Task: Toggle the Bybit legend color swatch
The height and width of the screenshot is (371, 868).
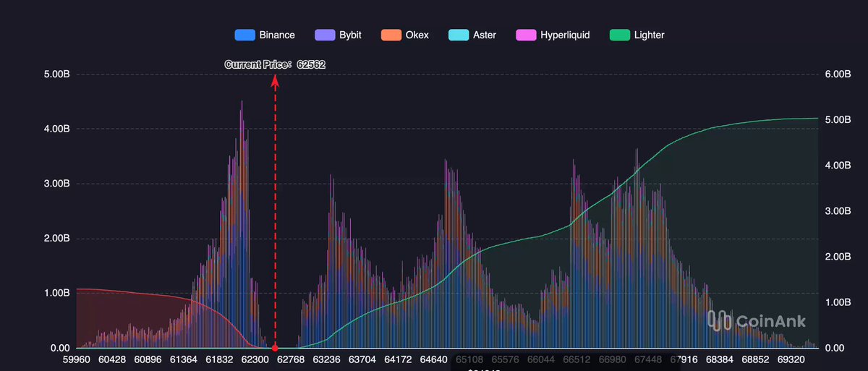Action: pos(324,35)
